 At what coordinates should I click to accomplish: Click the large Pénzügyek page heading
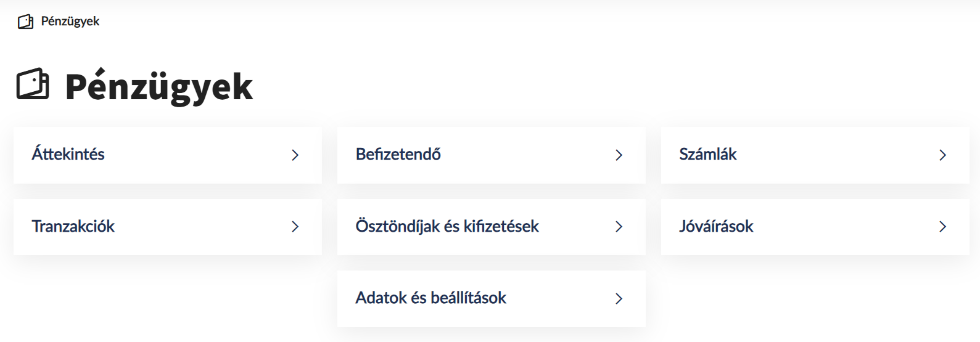pos(159,86)
